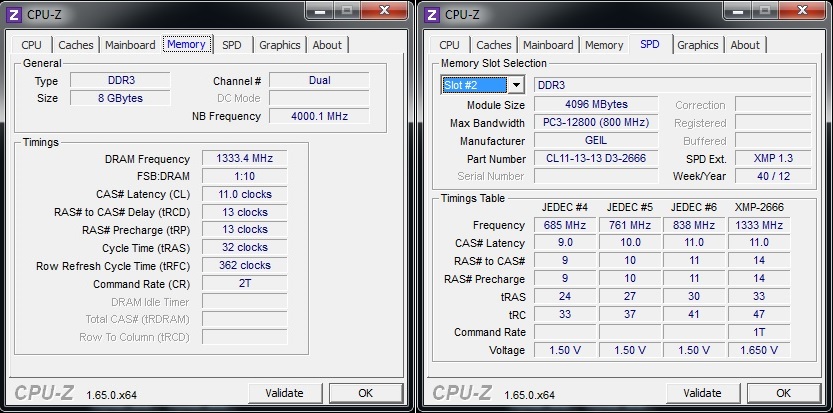Viewport: 833px width, 413px height.
Task: Click Command Rate value 2T
Action: [x=245, y=283]
